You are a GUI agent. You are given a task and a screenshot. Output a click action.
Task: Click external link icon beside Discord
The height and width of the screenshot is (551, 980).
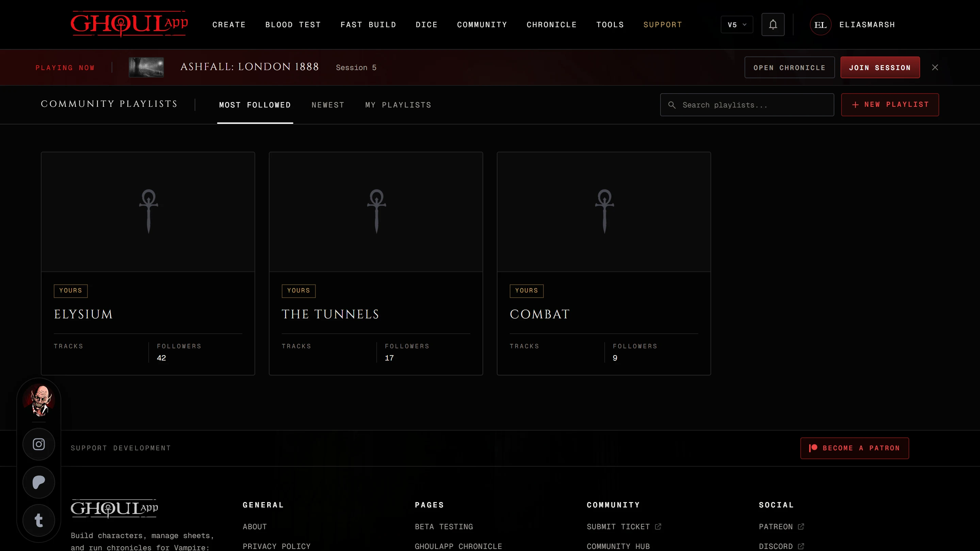pyautogui.click(x=801, y=547)
